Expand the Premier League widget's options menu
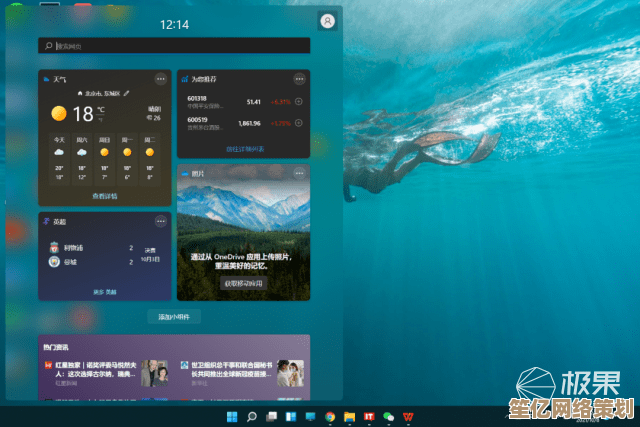This screenshot has height=427, width=640. 160,221
